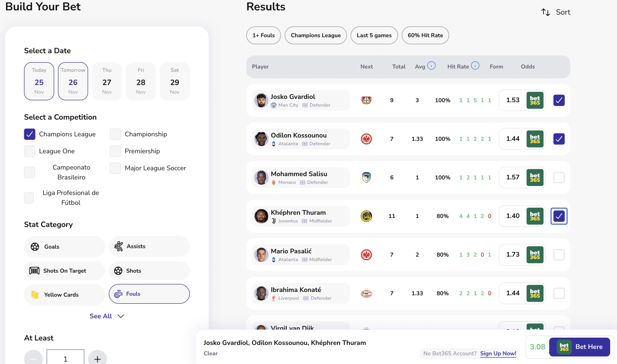The height and width of the screenshot is (364, 617).
Task: Enable the Major League Soccer checkbox
Action: (115, 168)
